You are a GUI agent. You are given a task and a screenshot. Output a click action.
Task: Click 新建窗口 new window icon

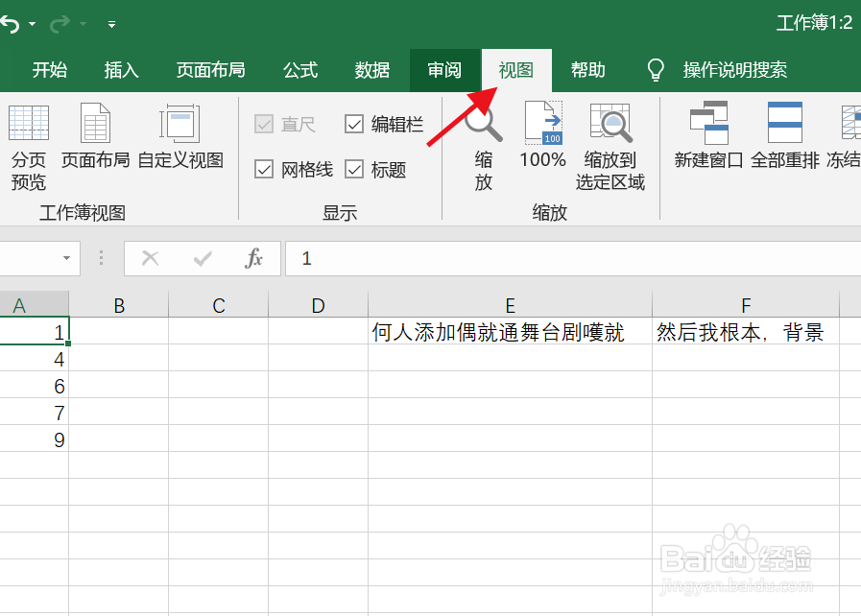pos(709,123)
